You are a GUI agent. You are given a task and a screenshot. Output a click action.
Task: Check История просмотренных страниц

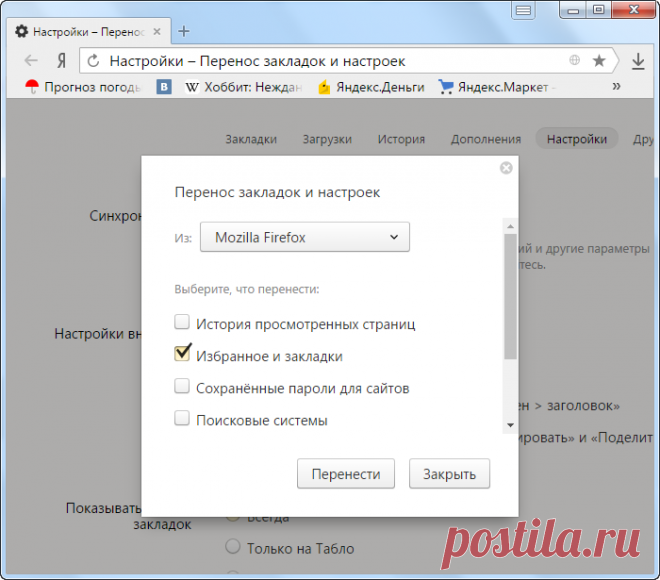[x=182, y=322]
